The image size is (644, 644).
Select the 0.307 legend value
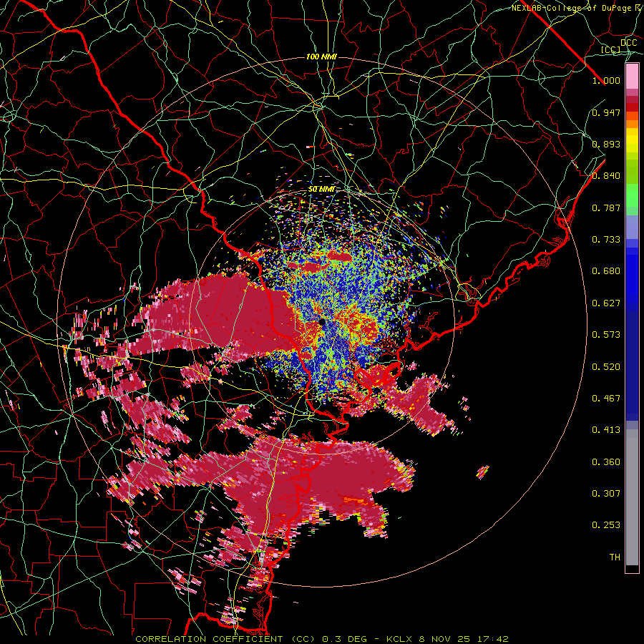(606, 493)
